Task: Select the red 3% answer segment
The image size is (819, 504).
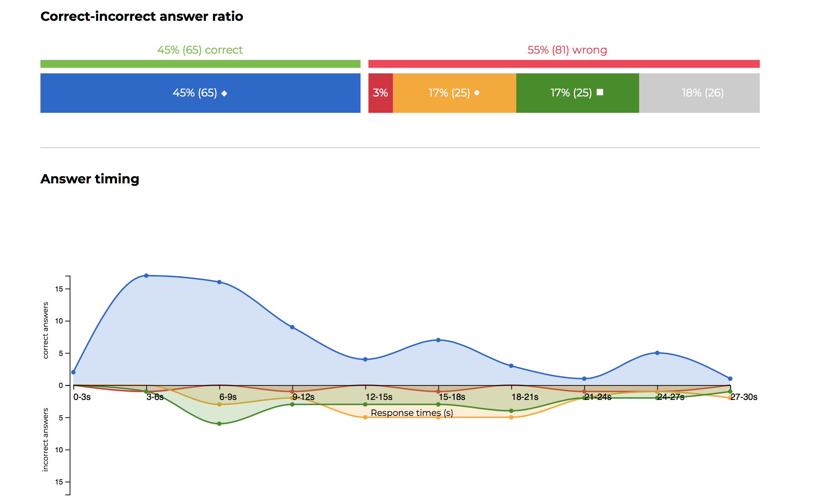Action: (x=380, y=93)
